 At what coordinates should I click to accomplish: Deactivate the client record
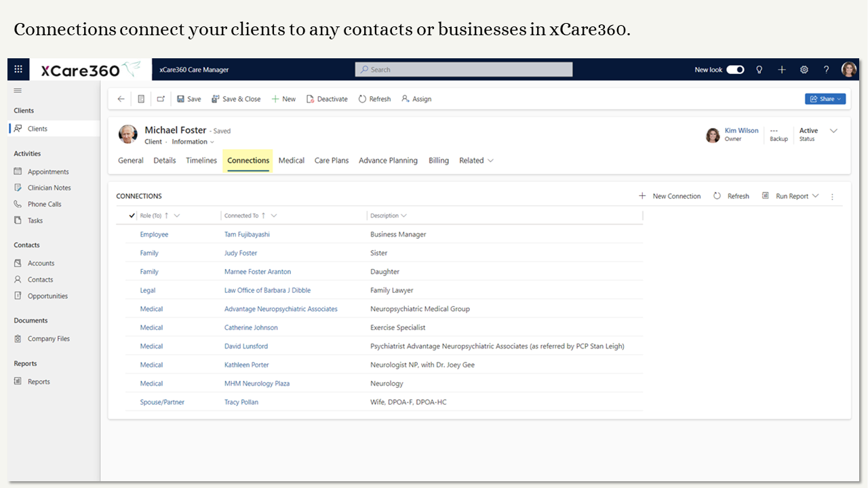pos(327,99)
